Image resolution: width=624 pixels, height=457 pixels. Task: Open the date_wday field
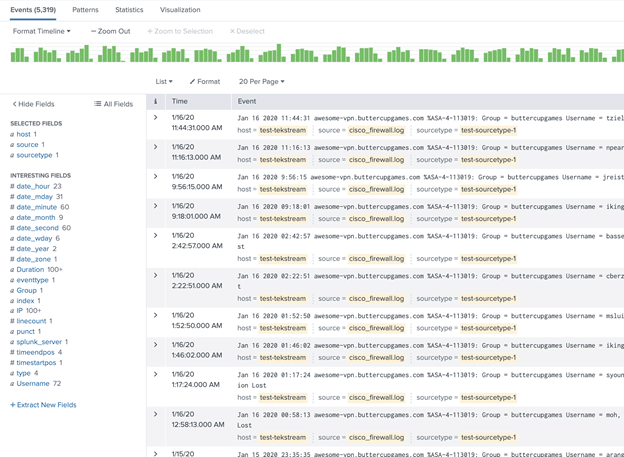[34, 238]
